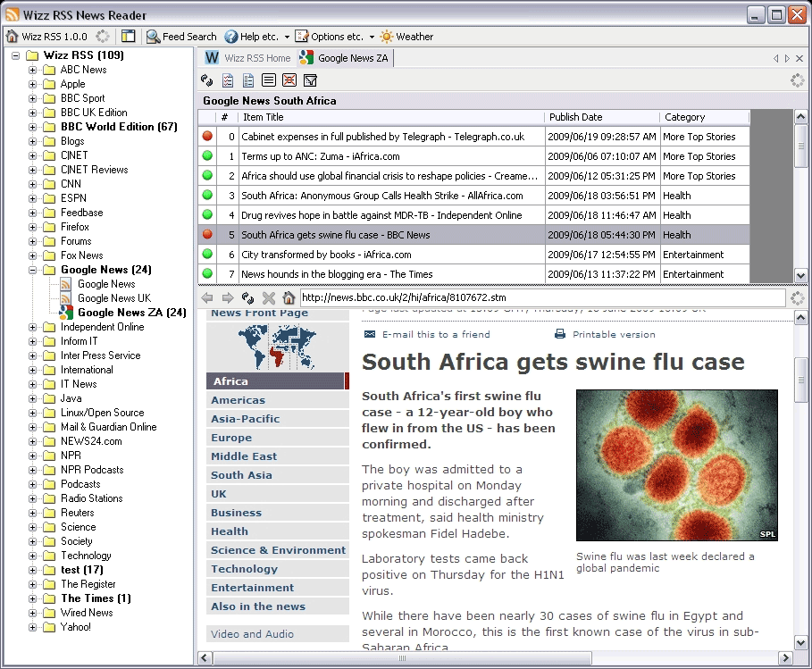Sort by Item Title column header
Screen dimensions: 812x669
point(391,117)
